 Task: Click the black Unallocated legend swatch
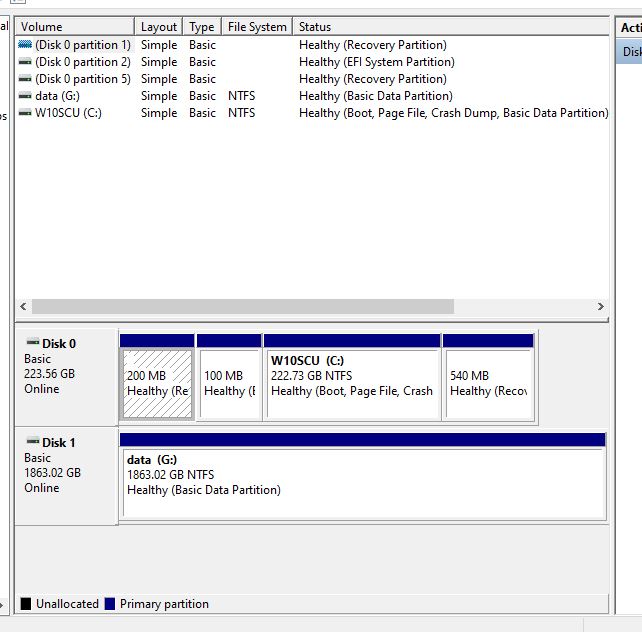coord(26,604)
